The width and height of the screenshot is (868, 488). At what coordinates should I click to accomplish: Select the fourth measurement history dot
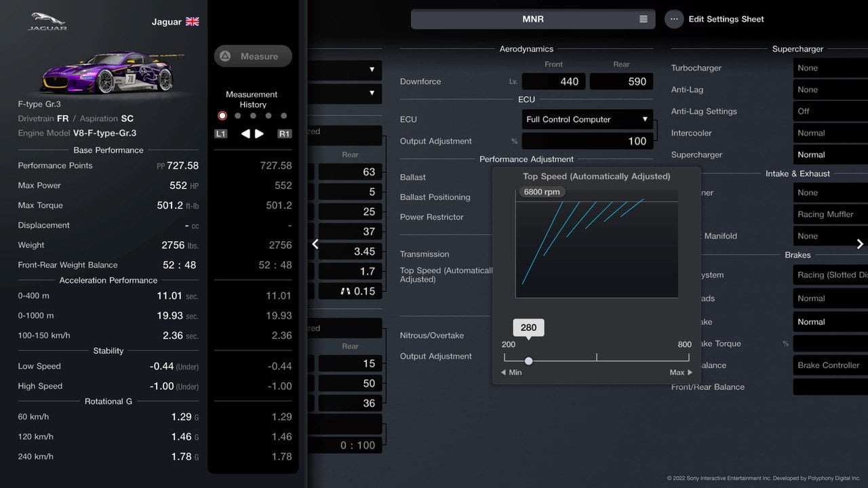269,116
